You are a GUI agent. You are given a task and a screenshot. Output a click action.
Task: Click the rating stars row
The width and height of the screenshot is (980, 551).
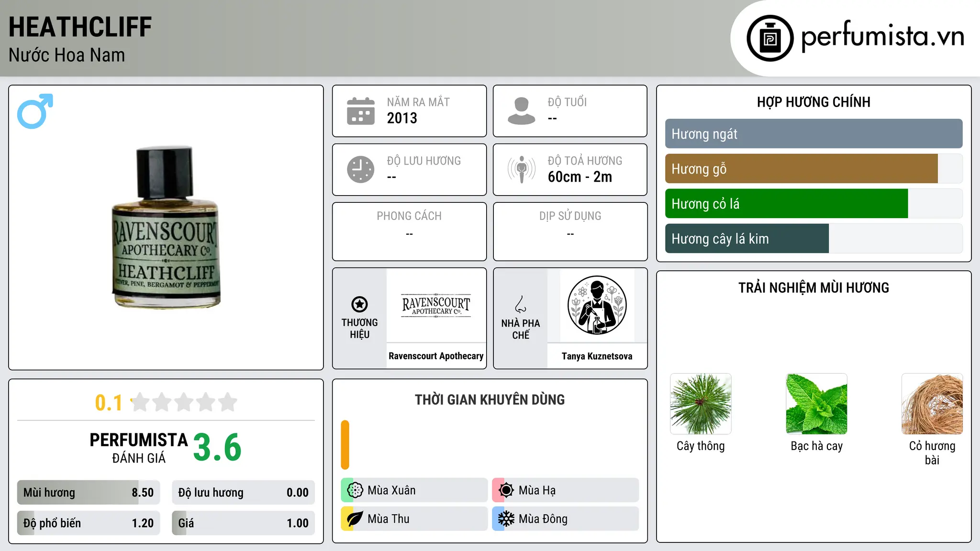[x=184, y=402]
